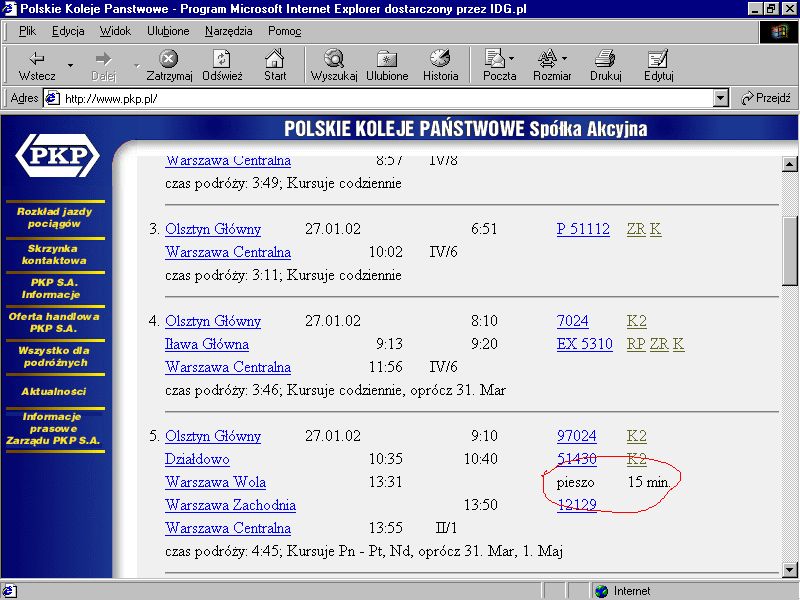Click the Przejdź go button
The width and height of the screenshot is (800, 600).
click(x=766, y=98)
